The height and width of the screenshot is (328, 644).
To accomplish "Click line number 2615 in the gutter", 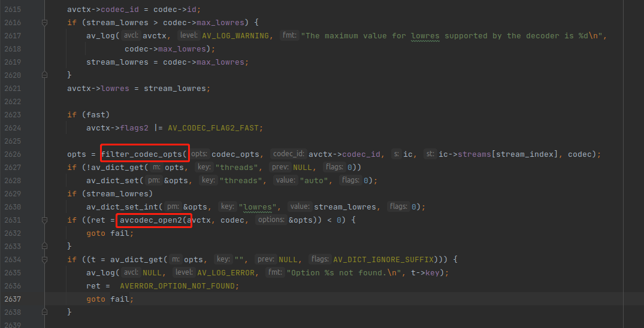I will (13, 10).
